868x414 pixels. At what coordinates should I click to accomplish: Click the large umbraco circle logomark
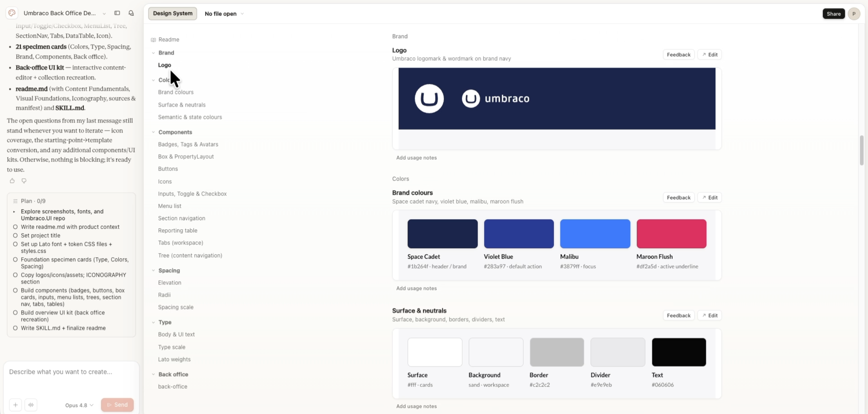click(x=429, y=98)
